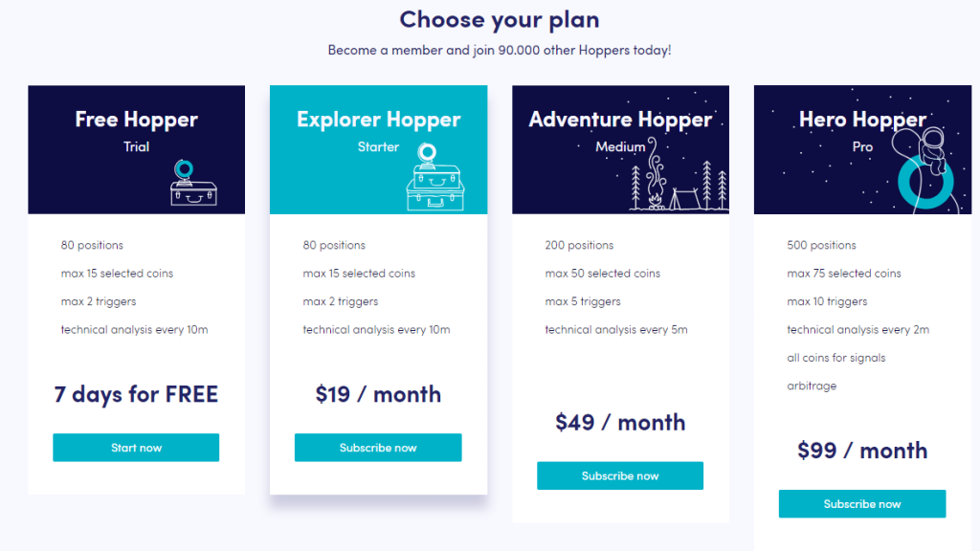Click 'all coins for signals' feature

point(836,358)
